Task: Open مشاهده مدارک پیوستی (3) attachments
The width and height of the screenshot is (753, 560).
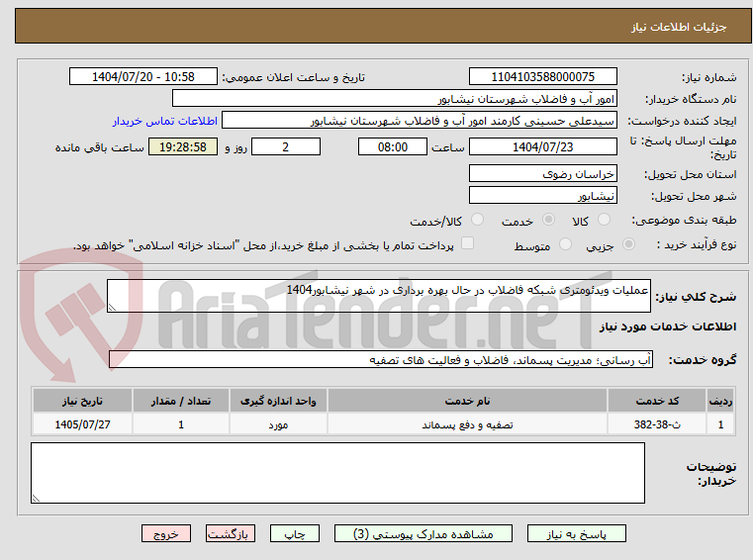Action: (x=424, y=533)
